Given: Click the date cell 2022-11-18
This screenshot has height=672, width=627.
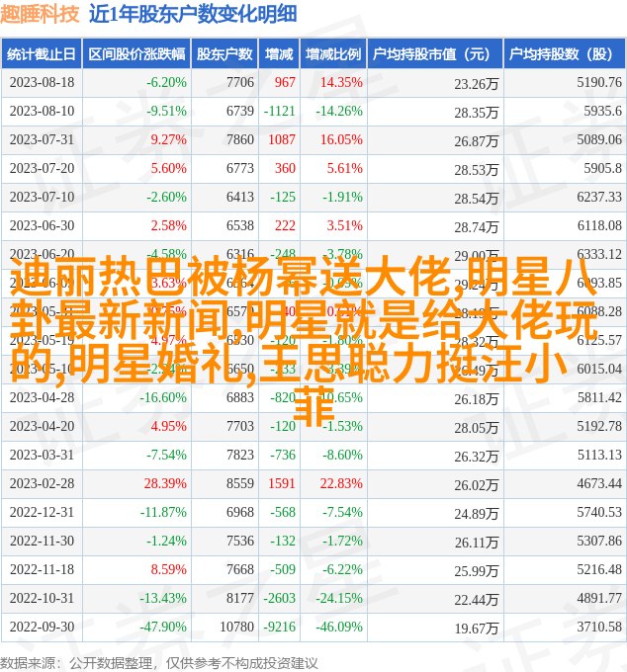Looking at the screenshot, I should coord(42,570).
